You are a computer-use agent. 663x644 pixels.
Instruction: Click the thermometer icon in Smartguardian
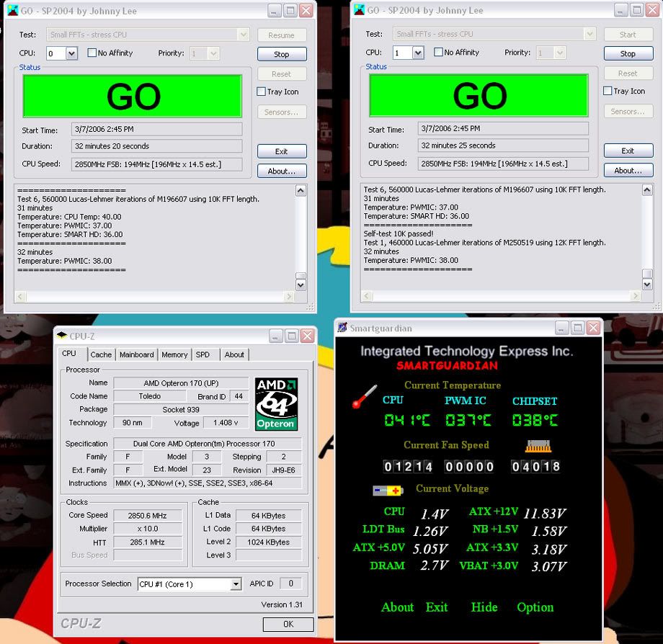365,396
